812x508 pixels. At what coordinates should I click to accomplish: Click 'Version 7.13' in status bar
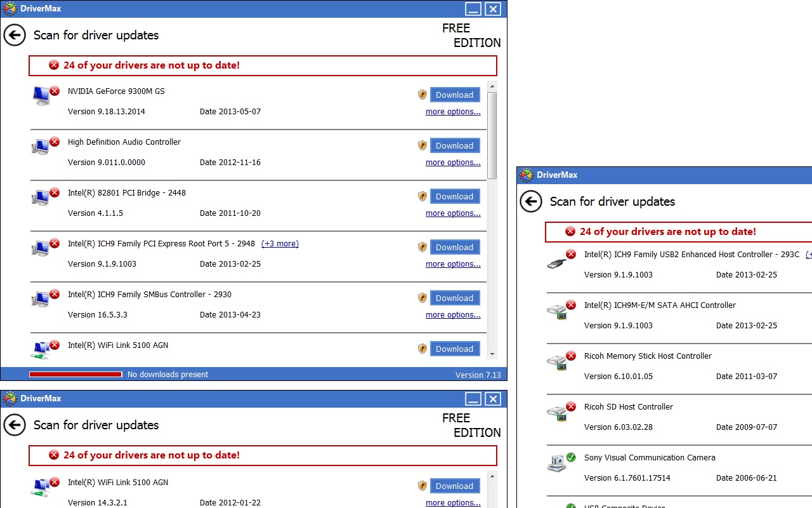pos(478,375)
